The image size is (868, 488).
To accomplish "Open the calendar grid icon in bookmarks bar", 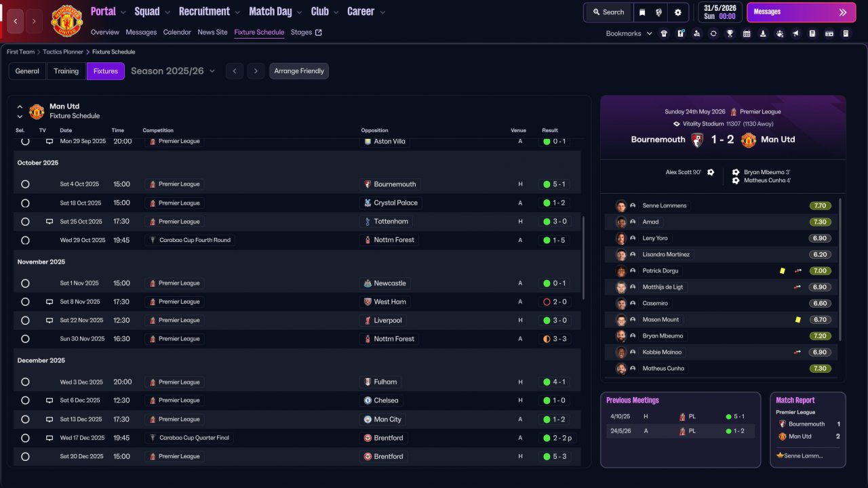I will pyautogui.click(x=747, y=33).
